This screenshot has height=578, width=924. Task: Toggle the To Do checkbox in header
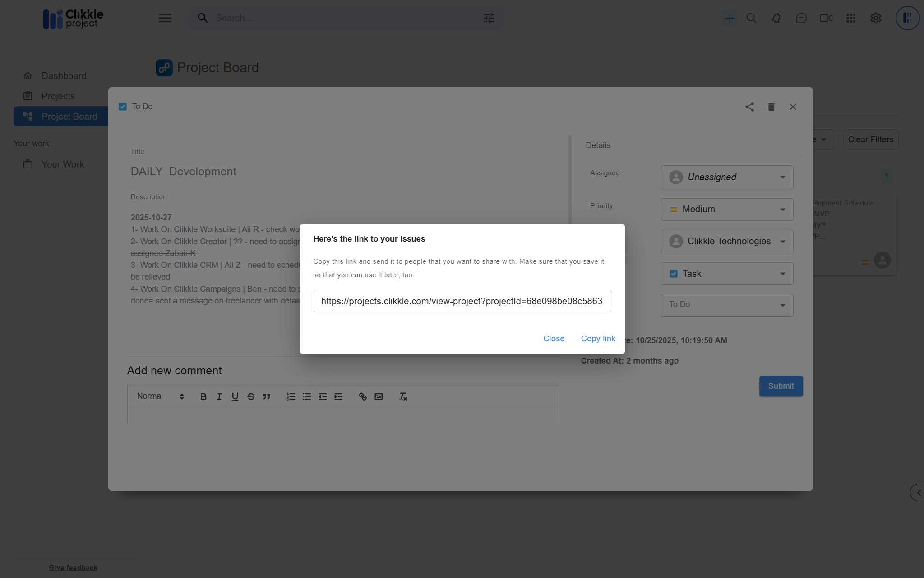123,107
